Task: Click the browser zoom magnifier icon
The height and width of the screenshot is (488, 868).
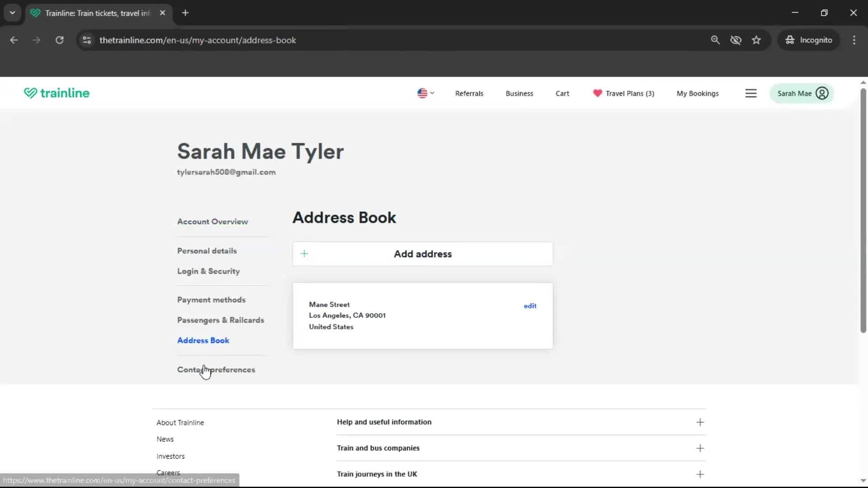Action: (715, 40)
